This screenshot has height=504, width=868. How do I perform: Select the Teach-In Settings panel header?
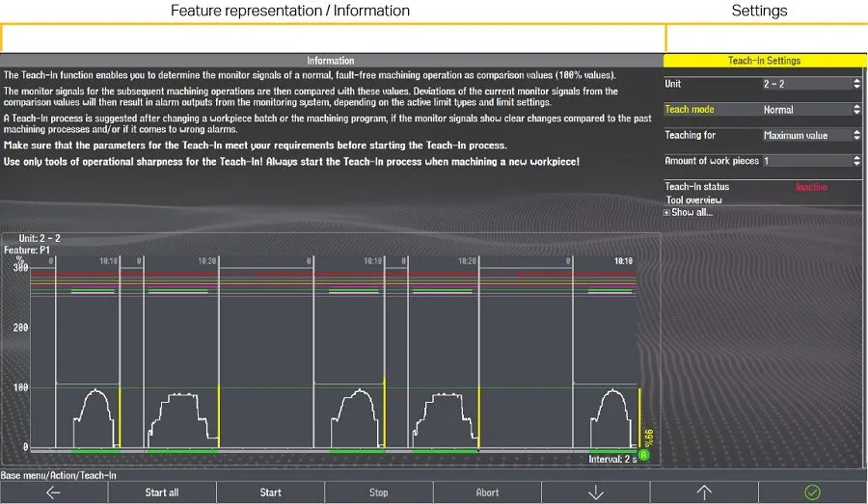click(764, 61)
